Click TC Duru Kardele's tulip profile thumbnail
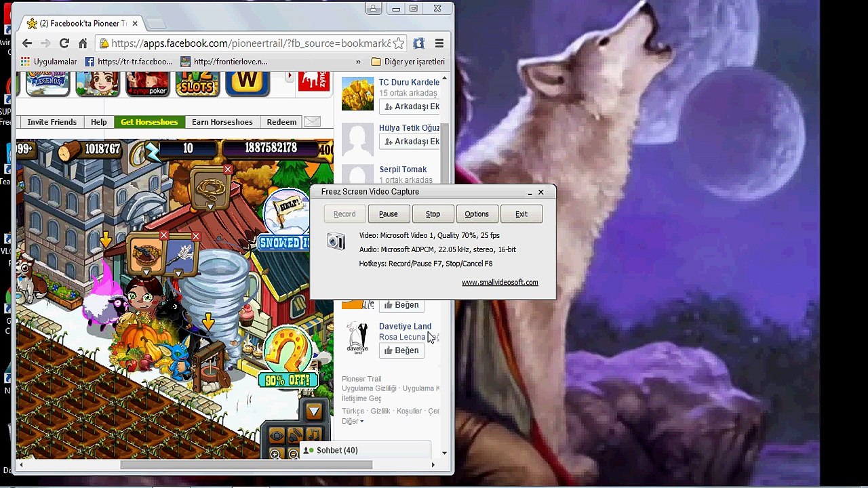The height and width of the screenshot is (488, 868). click(357, 95)
